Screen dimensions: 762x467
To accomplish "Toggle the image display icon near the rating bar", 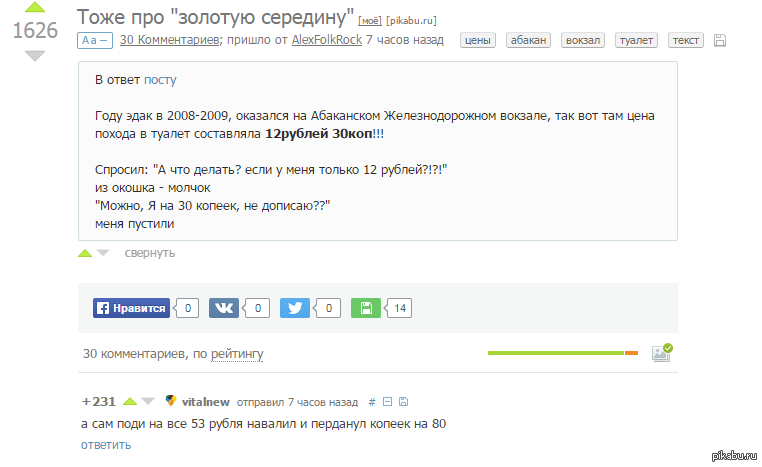I will (661, 352).
